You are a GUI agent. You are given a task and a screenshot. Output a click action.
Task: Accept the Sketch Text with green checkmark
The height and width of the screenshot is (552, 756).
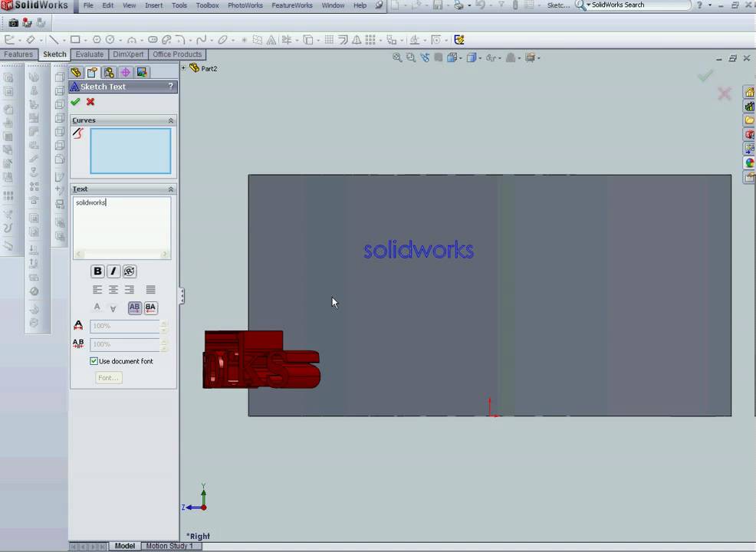pos(75,102)
